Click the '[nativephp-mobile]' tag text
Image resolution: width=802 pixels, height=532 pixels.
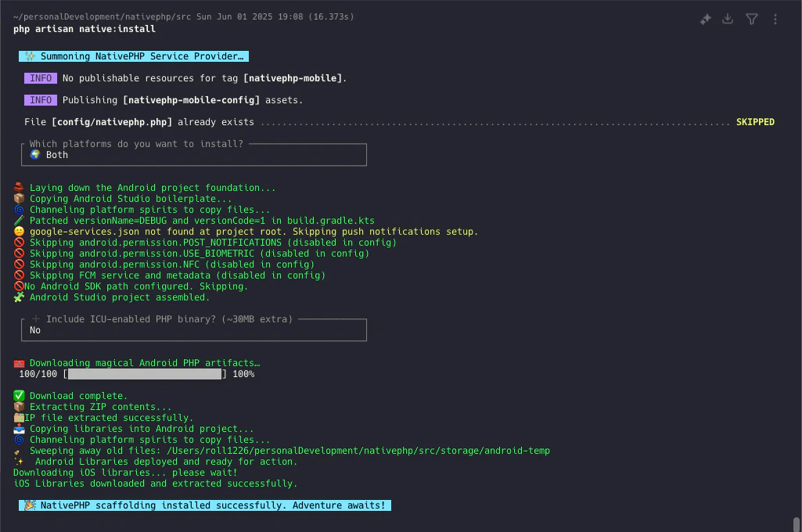pyautogui.click(x=293, y=78)
